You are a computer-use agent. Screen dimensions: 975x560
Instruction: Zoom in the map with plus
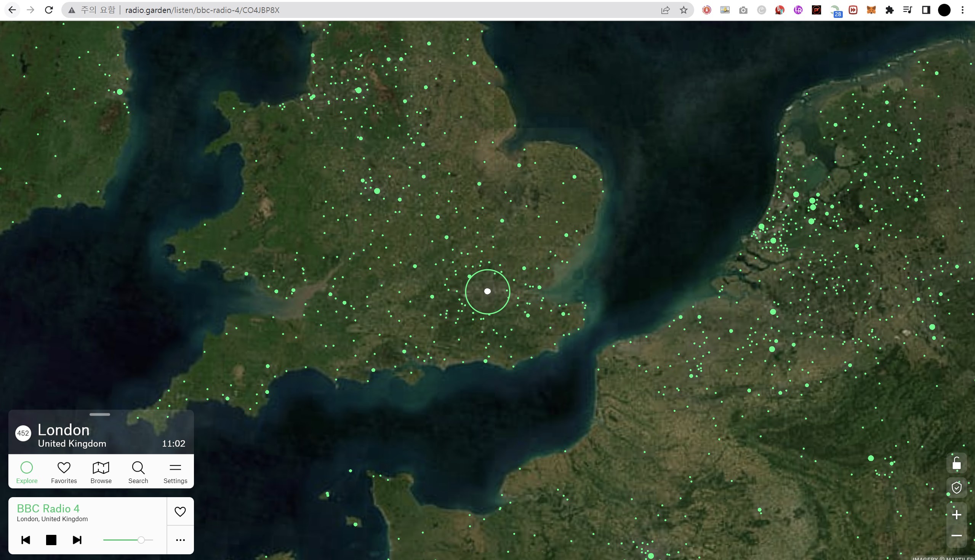pyautogui.click(x=957, y=515)
